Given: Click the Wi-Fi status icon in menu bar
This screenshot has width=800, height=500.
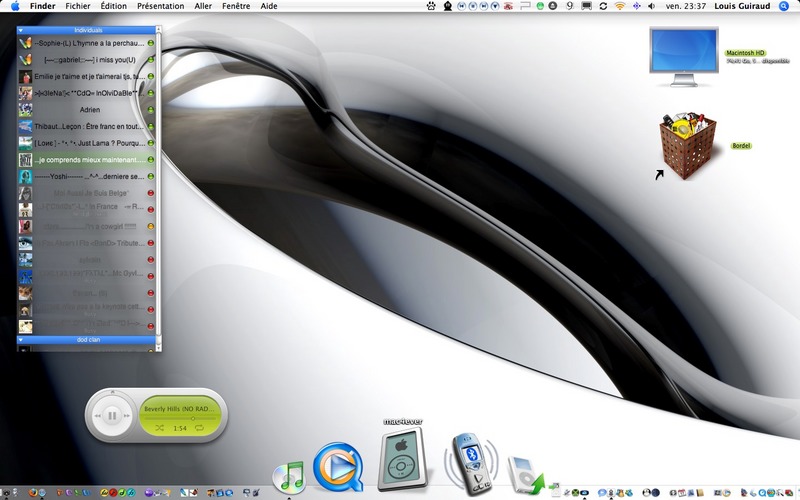Looking at the screenshot, I should (x=619, y=6).
